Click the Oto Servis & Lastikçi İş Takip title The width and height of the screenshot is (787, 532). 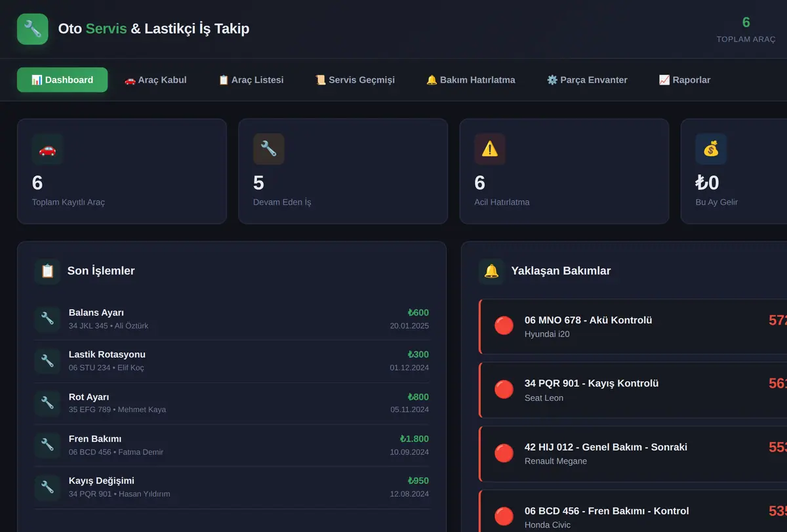click(153, 29)
